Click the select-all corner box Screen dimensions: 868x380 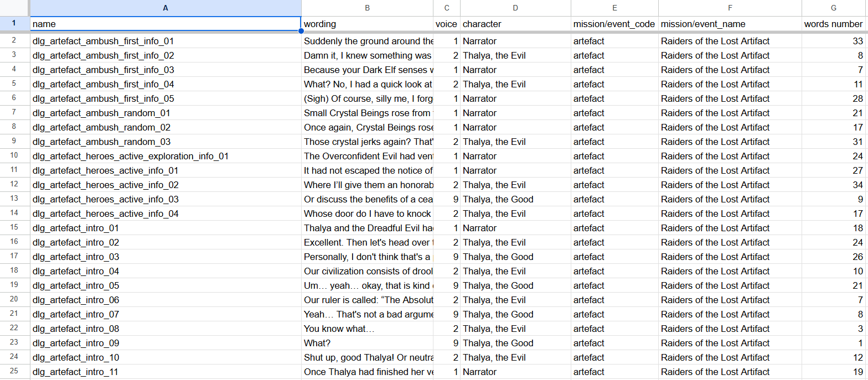tap(15, 8)
